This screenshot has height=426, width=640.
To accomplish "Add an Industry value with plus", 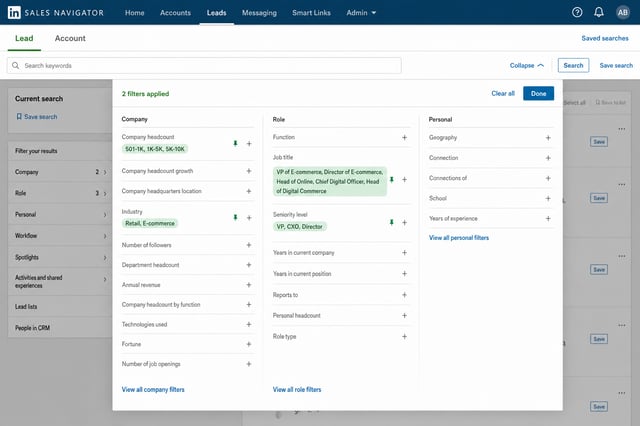I will tap(249, 218).
